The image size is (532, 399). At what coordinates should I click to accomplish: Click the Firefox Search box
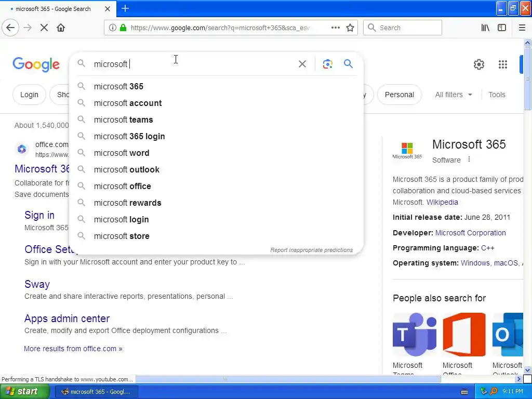tap(403, 28)
